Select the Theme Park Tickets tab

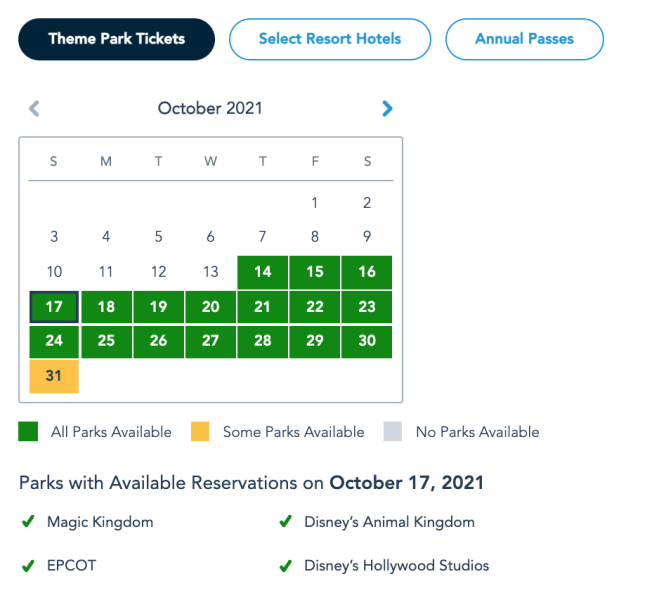click(x=117, y=39)
